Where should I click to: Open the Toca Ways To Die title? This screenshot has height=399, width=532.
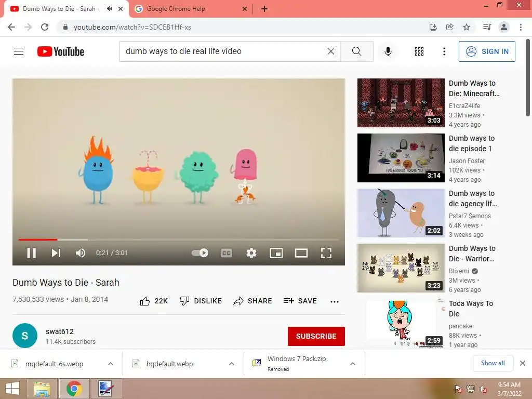coord(471,309)
